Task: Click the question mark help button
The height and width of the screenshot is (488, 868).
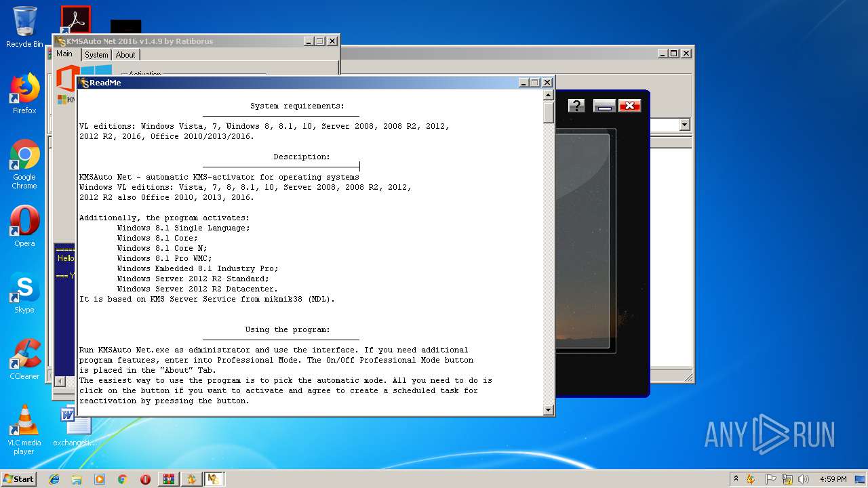Action: [x=576, y=105]
